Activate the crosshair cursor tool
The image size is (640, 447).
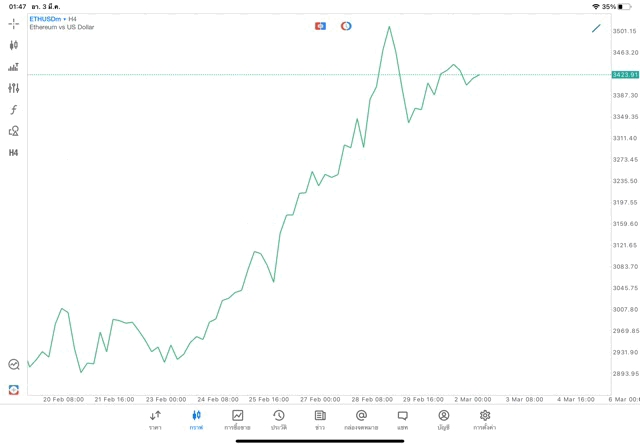click(13, 23)
